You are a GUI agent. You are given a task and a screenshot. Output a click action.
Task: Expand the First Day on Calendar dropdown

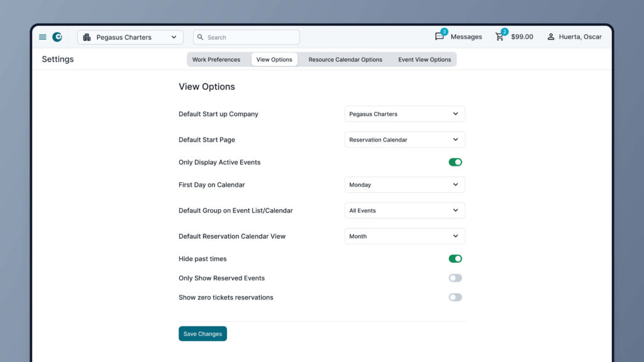tap(404, 185)
